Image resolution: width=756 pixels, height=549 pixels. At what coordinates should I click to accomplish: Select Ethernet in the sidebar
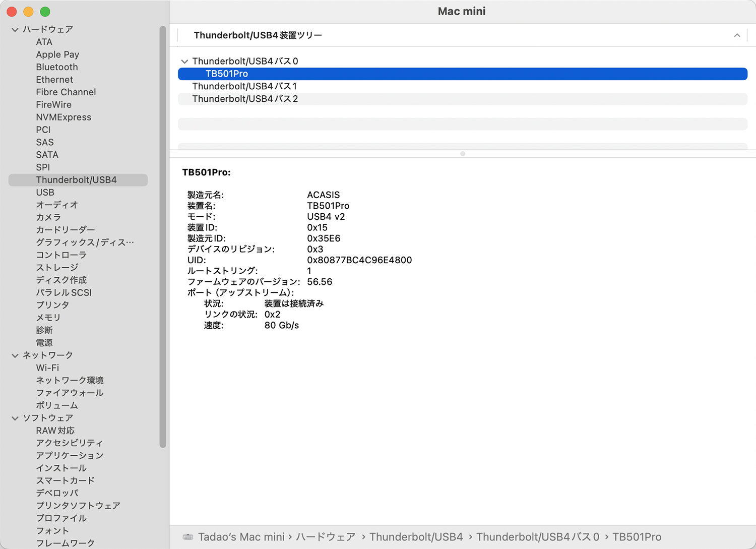click(x=54, y=80)
